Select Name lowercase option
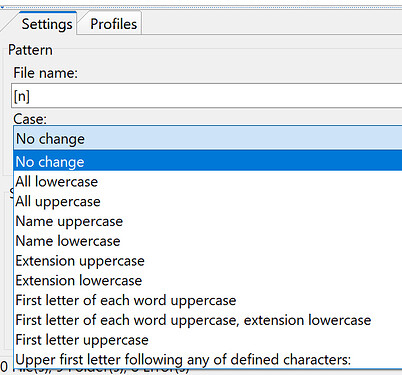 (208, 241)
